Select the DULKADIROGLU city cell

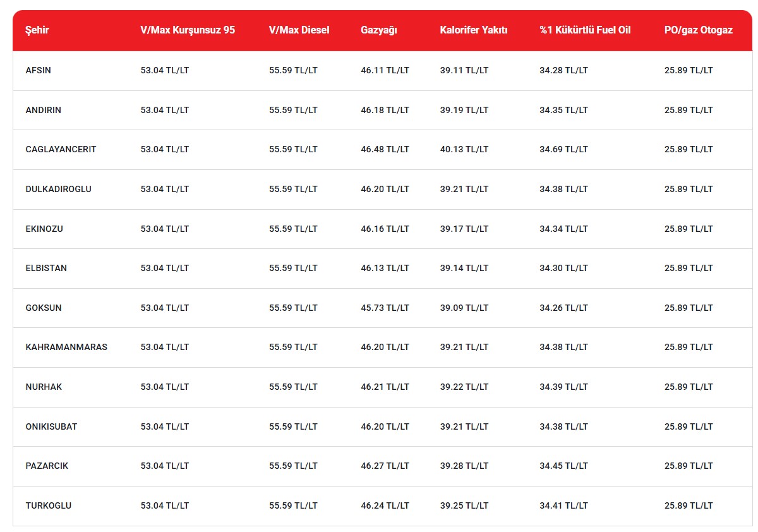[58, 189]
